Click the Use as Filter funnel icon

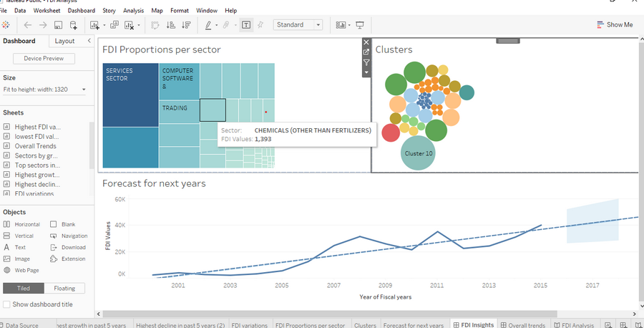pyautogui.click(x=366, y=62)
